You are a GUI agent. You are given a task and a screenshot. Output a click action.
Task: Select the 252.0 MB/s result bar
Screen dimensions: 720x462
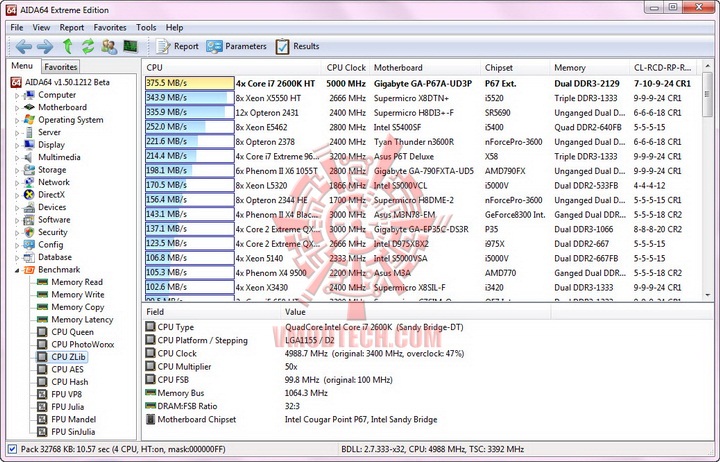click(x=190, y=127)
